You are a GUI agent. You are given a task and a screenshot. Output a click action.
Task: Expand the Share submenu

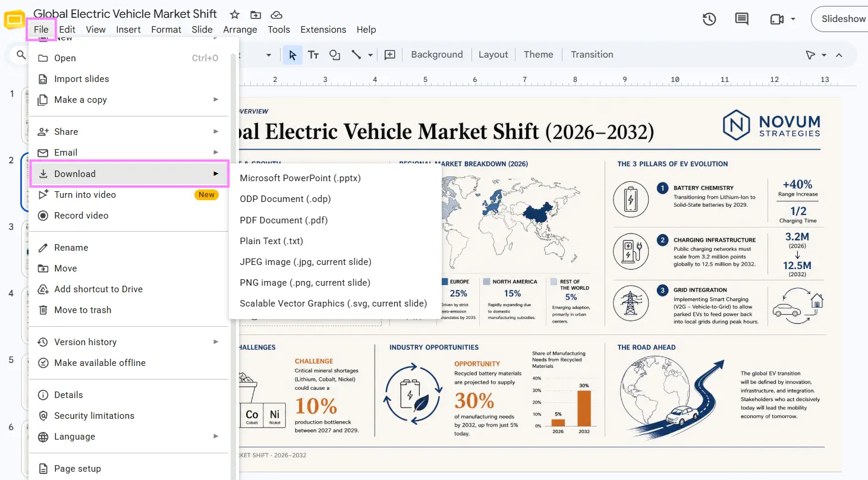(x=216, y=132)
